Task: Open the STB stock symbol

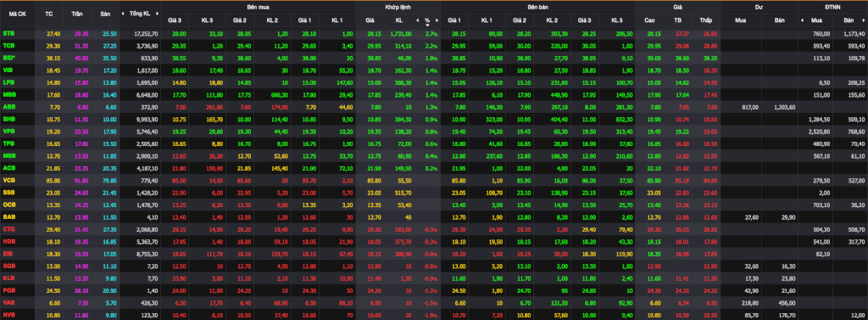Action: click(x=8, y=33)
